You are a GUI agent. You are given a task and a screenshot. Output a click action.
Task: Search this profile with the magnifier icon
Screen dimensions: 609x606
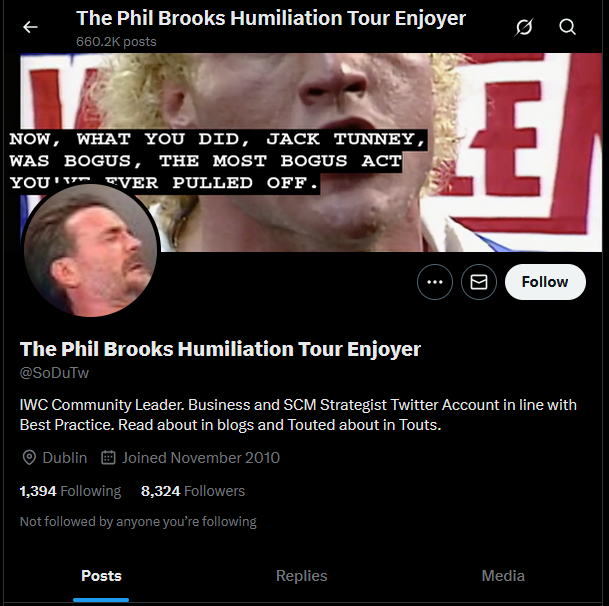[x=567, y=27]
